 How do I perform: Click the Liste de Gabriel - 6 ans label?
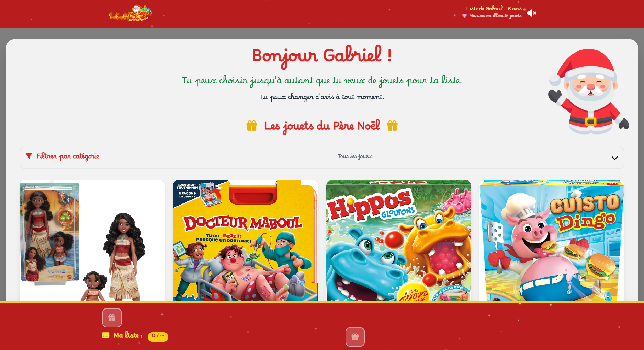coord(494,9)
